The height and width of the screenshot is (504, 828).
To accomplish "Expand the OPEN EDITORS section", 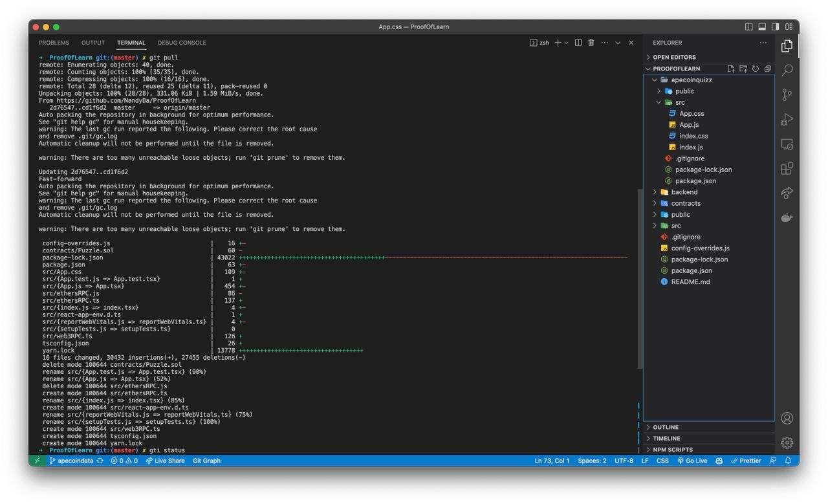I will [x=674, y=57].
